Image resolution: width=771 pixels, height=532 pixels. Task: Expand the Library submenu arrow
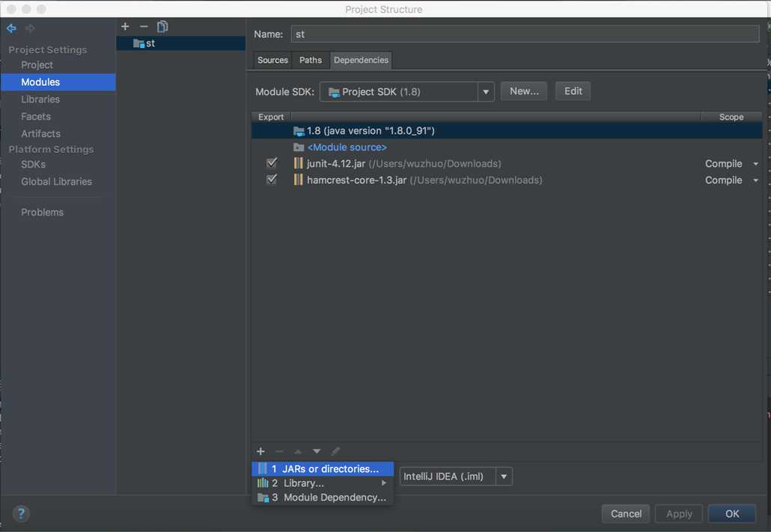click(384, 483)
